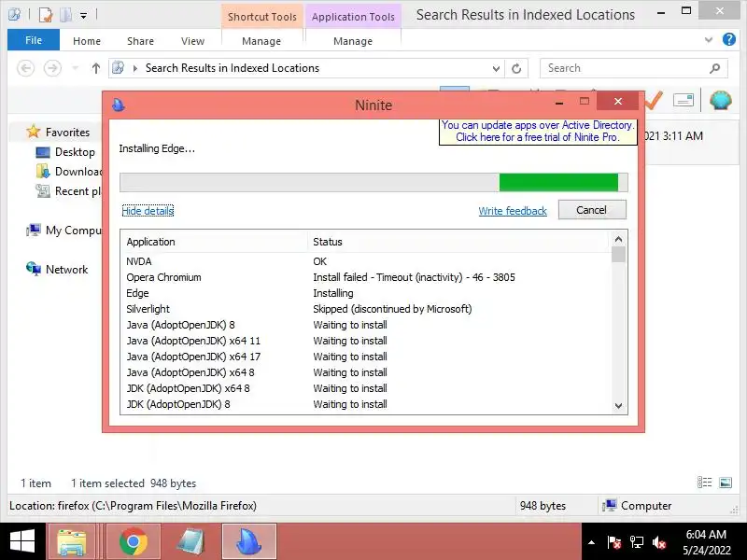The image size is (747, 560).
Task: Select the Silverlight row in Ninite details
Action: point(365,309)
